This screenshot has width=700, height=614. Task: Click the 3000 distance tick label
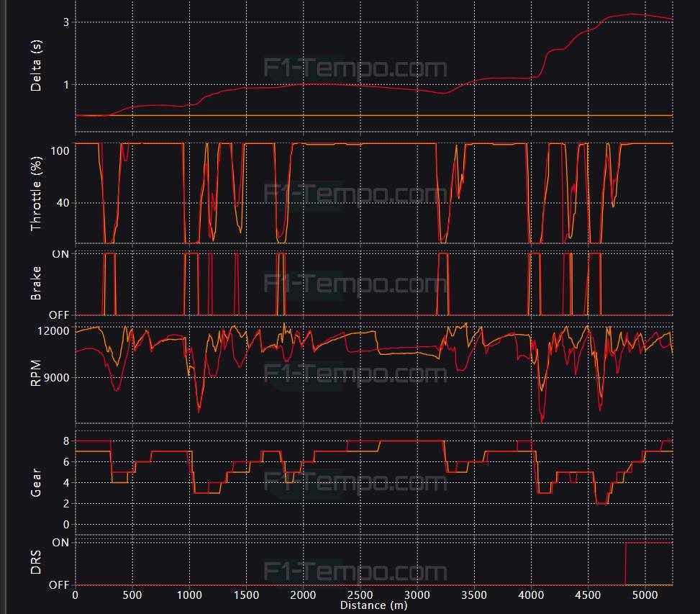(417, 595)
